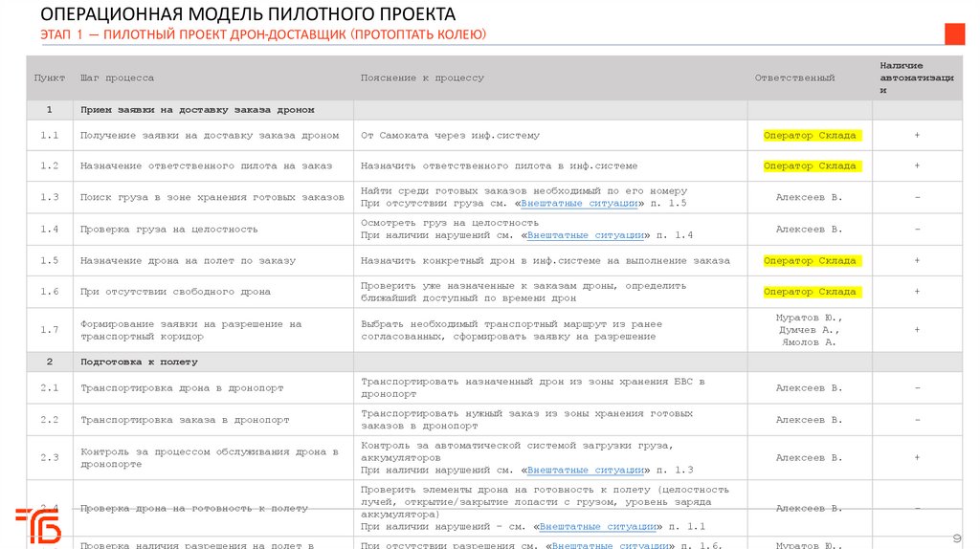Select highlighted «Оператор Склада» in row 1.1
This screenshot has width=980, height=549.
(810, 135)
